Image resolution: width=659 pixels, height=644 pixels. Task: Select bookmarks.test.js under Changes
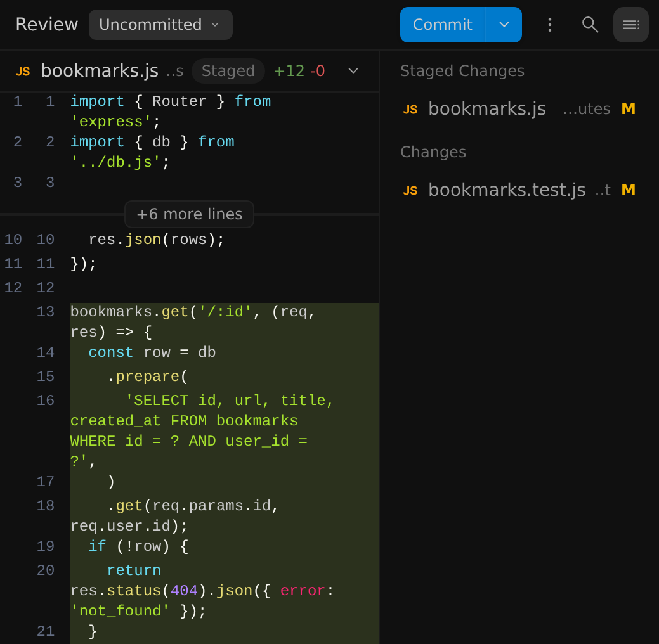[x=519, y=190]
